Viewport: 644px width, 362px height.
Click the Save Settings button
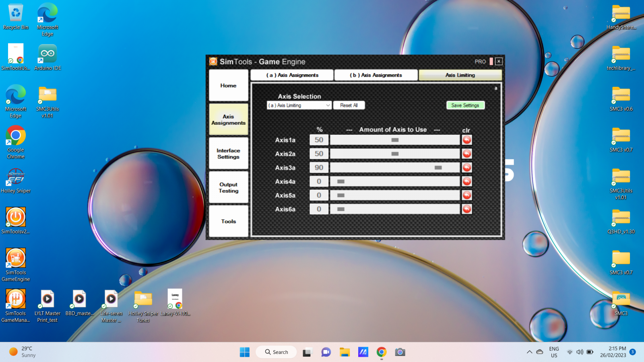coord(465,105)
